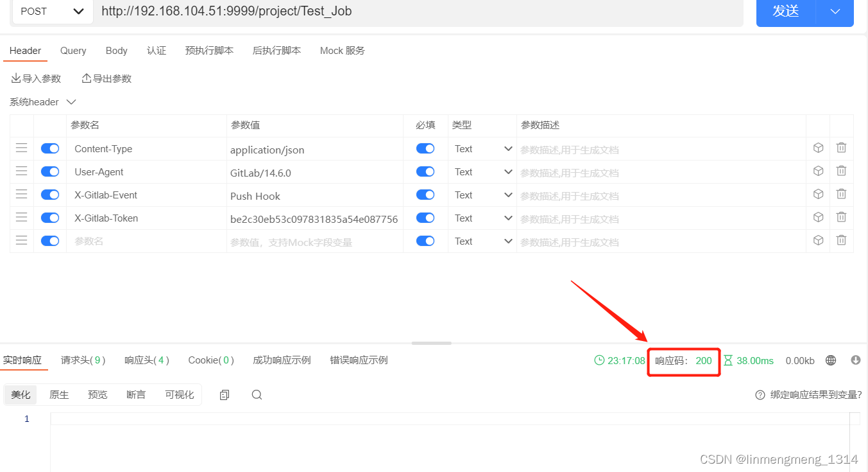This screenshot has height=472, width=868.
Task: Open the Text type dropdown for X-Gitlab-Event
Action: tap(482, 195)
